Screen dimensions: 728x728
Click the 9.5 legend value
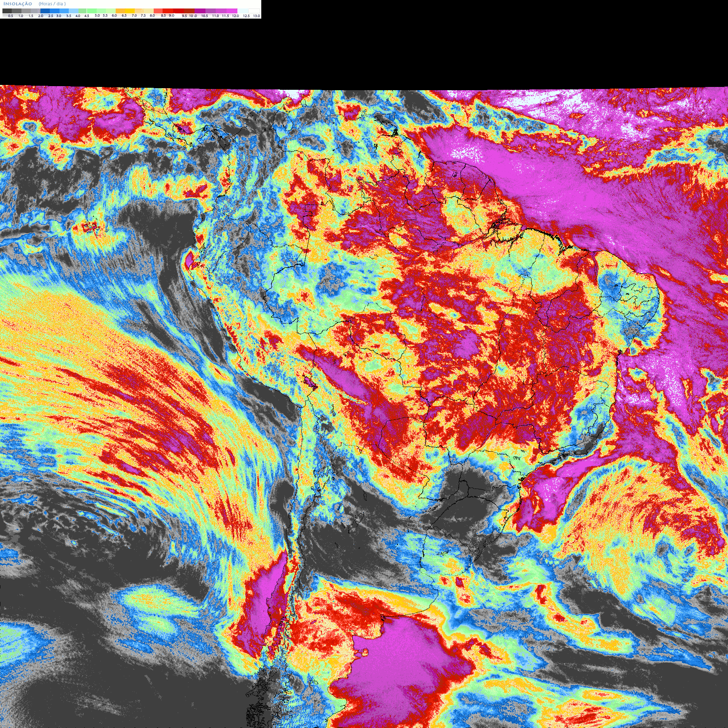(x=184, y=16)
